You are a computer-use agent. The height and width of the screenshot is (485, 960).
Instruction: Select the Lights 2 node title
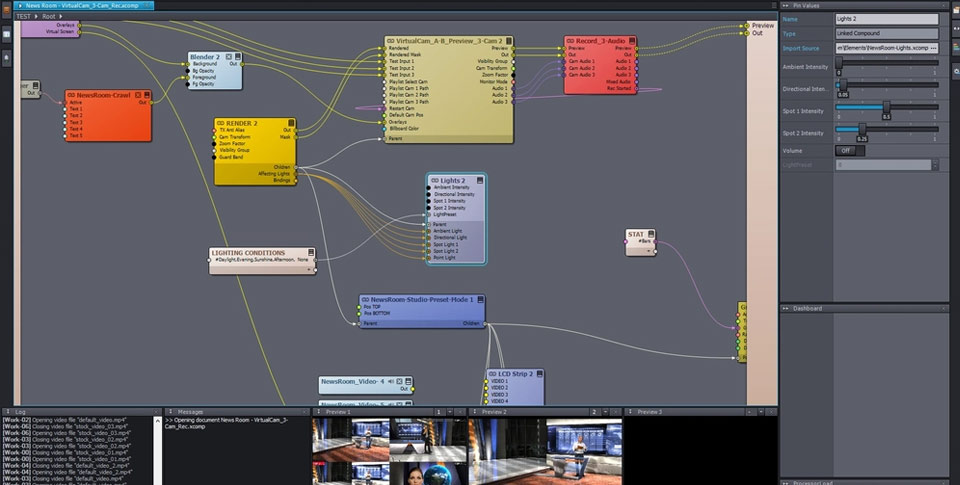453,181
